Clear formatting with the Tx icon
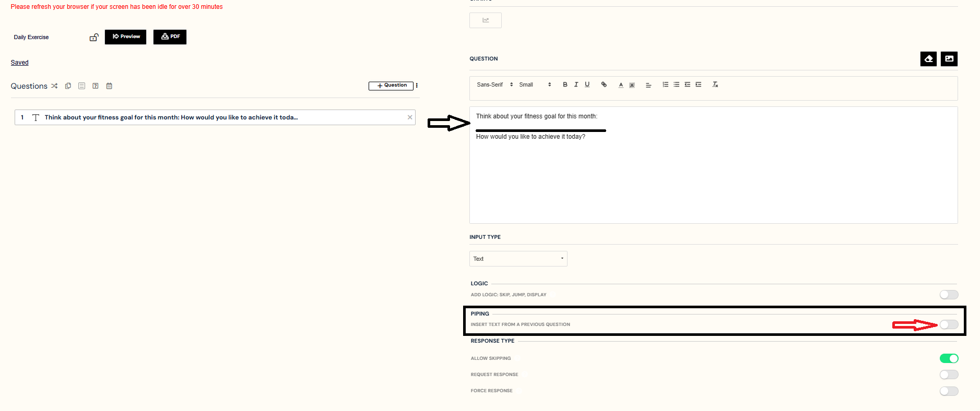 715,84
